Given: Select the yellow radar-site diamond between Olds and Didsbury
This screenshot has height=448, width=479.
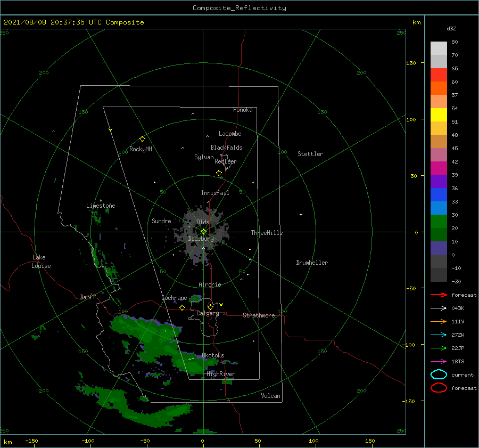Looking at the screenshot, I should (203, 232).
